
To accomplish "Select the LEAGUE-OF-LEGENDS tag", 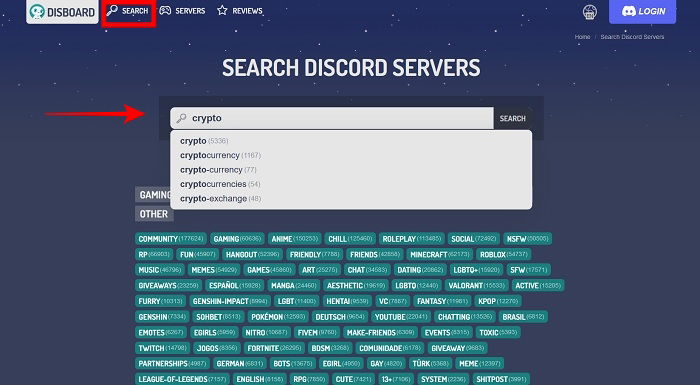I will 182,379.
